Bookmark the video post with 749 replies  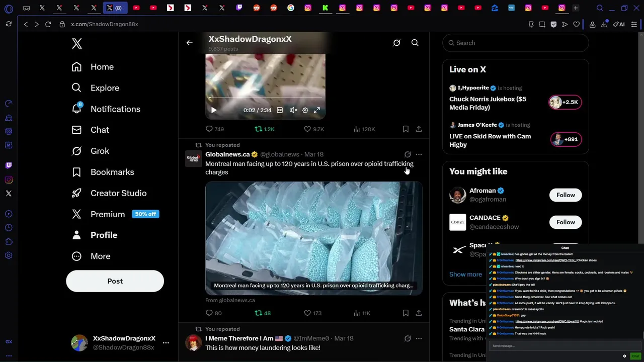pos(406,129)
